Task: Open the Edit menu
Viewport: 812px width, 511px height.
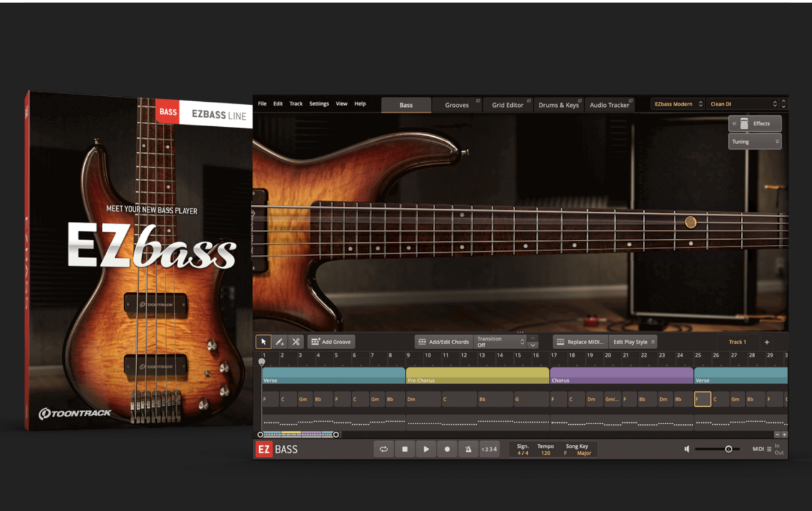Action: [x=278, y=104]
